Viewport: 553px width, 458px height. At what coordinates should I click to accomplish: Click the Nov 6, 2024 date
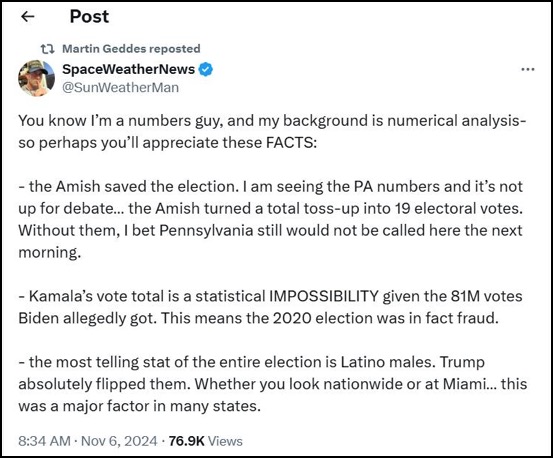pos(119,441)
